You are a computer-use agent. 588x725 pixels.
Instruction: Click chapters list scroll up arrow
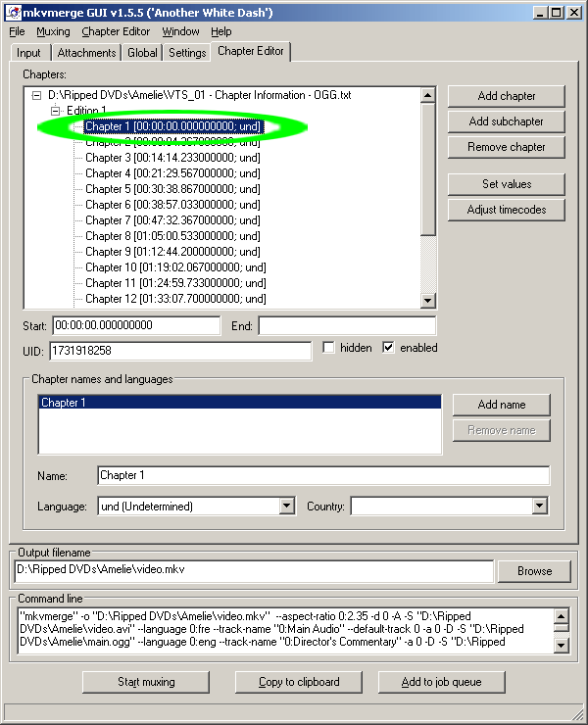(428, 95)
